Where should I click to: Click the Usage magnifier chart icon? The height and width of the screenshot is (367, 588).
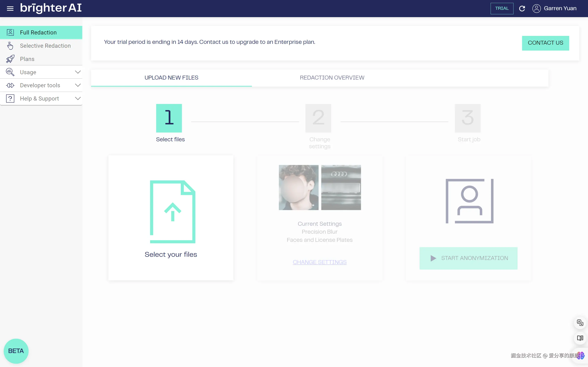point(10,72)
